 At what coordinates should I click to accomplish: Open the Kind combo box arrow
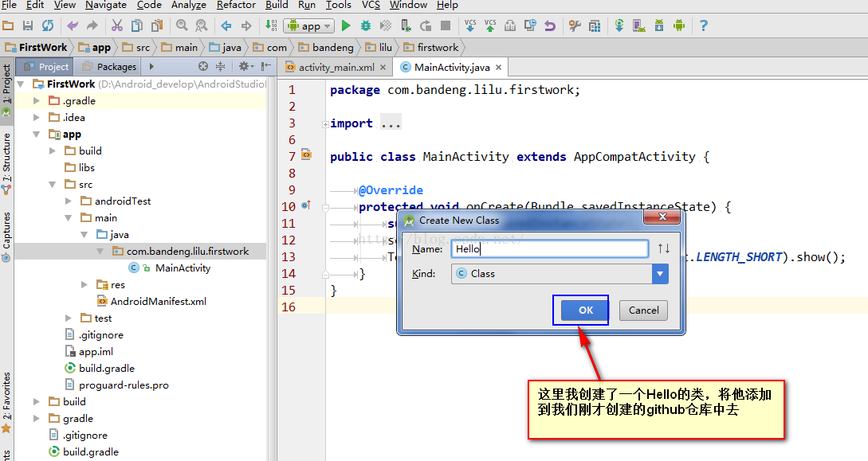pyautogui.click(x=660, y=274)
